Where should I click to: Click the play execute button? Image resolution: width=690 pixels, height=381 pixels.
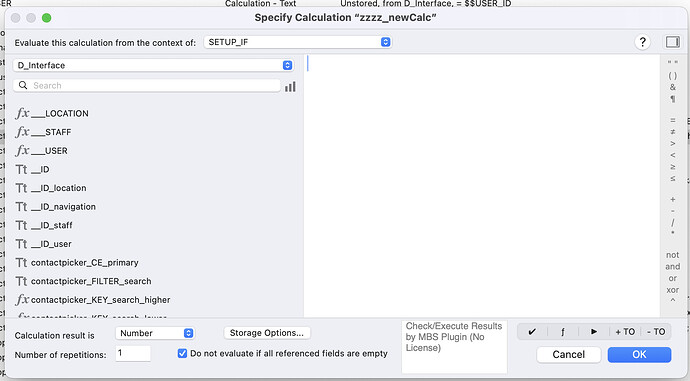594,332
